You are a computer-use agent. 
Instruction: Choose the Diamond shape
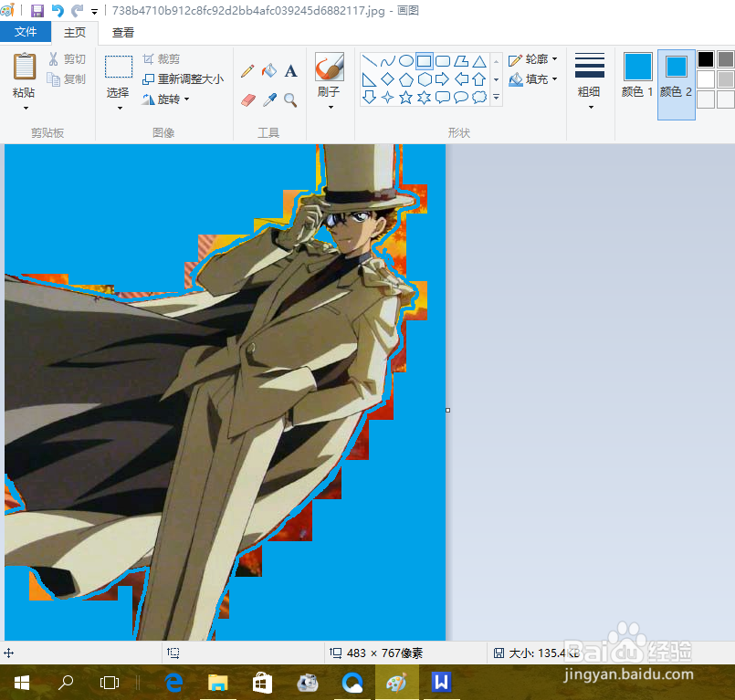388,79
